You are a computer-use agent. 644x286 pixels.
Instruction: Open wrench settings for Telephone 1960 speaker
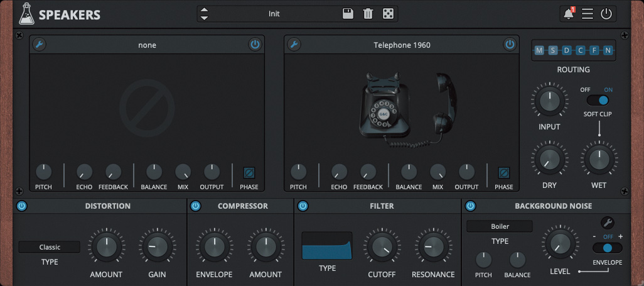point(294,45)
